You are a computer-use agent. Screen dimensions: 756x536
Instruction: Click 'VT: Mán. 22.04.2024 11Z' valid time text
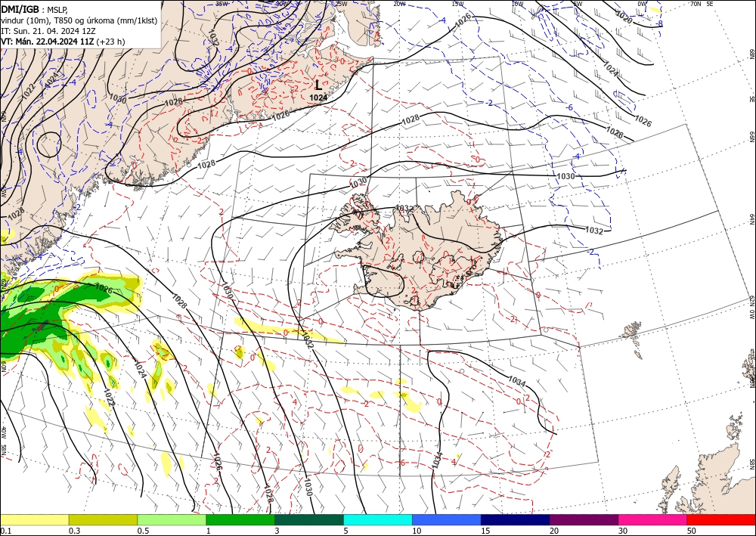[47, 42]
